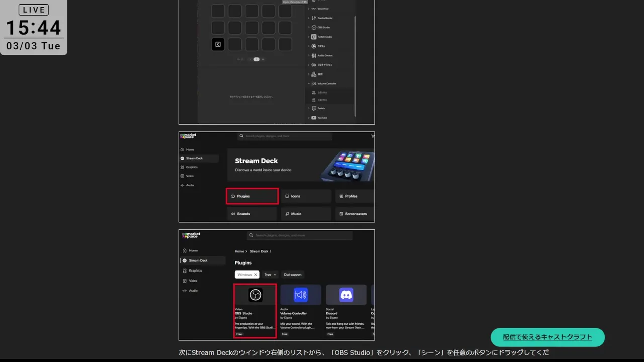
Task: Open the Icons category tile
Action: pyautogui.click(x=306, y=196)
